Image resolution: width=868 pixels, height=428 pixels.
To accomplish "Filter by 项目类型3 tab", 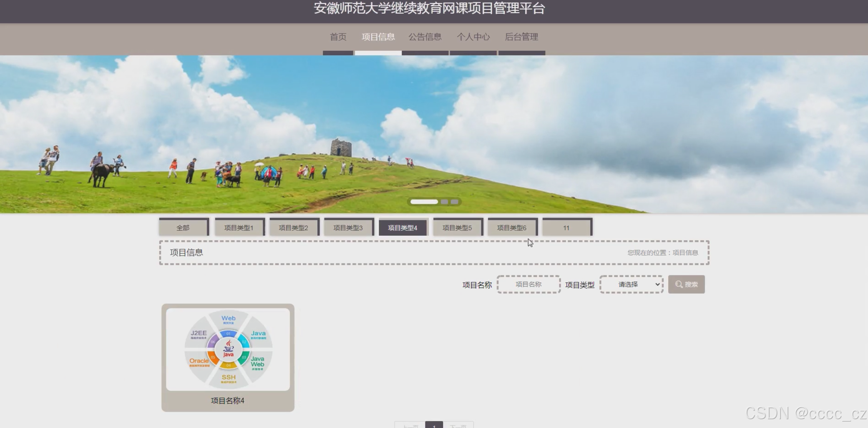I will pyautogui.click(x=348, y=228).
